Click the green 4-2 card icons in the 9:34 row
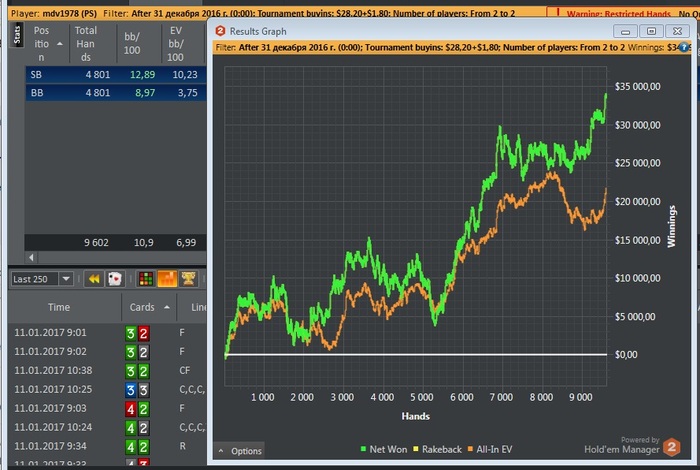700x470 pixels. pyautogui.click(x=137, y=447)
